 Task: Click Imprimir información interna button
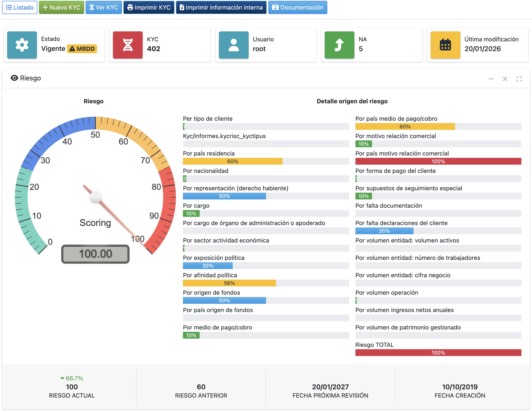point(221,7)
